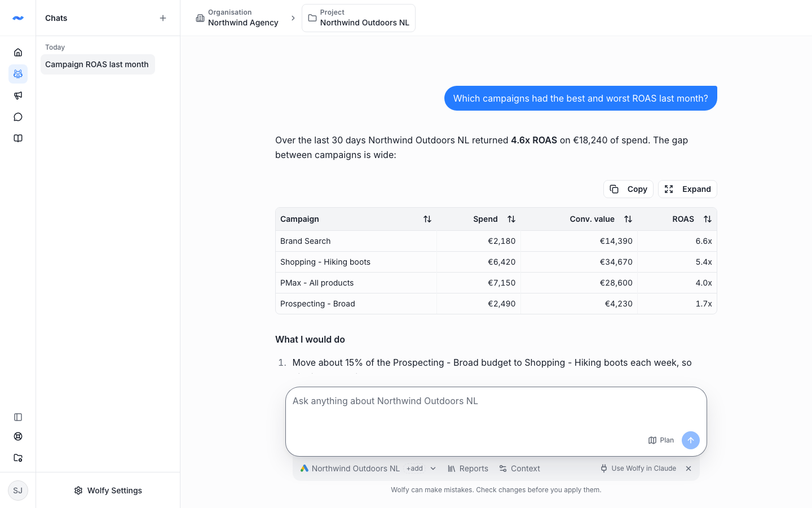Open Context below the chat input
Image resolution: width=812 pixels, height=508 pixels.
coord(519,468)
